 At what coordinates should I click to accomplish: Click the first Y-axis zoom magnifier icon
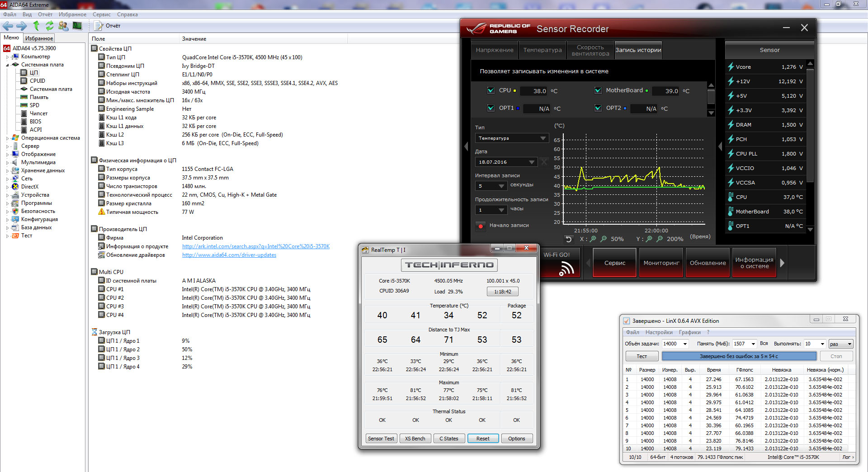(649, 239)
